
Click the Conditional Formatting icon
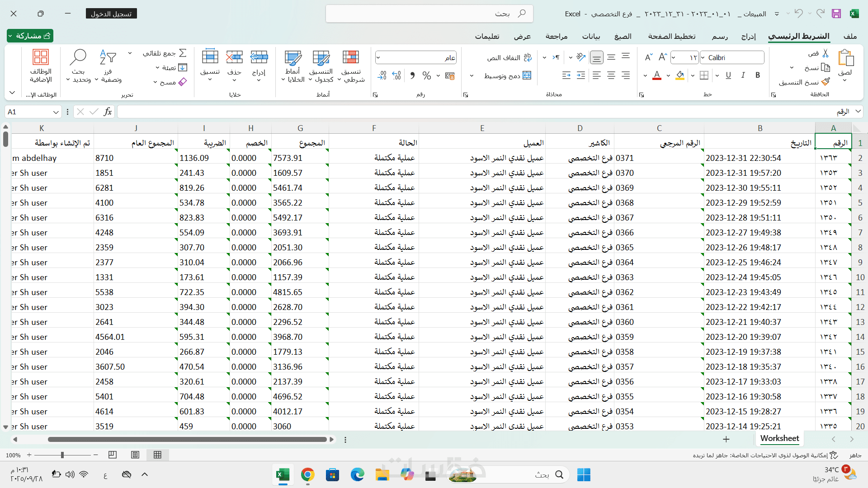[x=351, y=57]
